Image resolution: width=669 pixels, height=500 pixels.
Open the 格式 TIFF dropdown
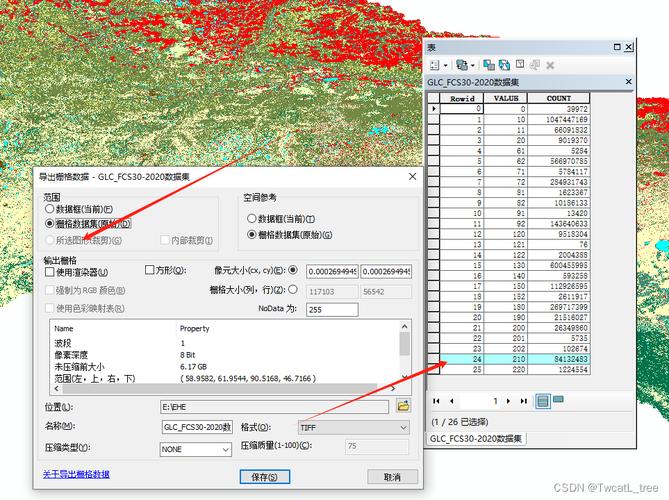coord(354,427)
